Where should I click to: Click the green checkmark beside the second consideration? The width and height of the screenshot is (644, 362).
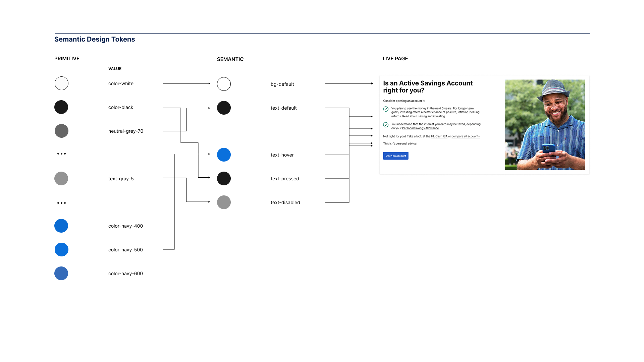pyautogui.click(x=385, y=124)
